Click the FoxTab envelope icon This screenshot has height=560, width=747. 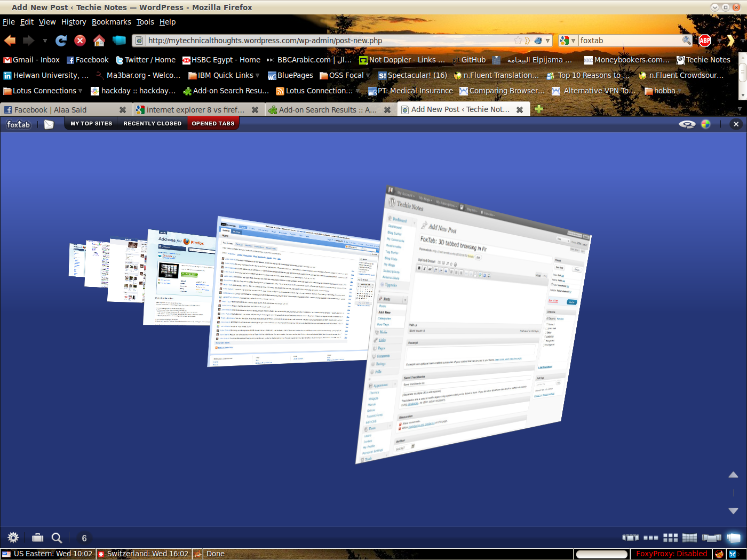pyautogui.click(x=49, y=124)
